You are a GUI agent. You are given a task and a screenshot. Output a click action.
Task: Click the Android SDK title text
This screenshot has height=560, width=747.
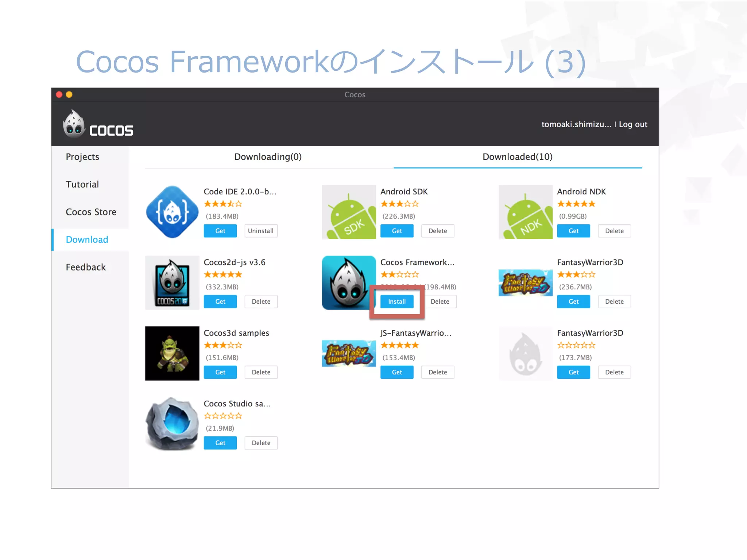click(x=404, y=191)
